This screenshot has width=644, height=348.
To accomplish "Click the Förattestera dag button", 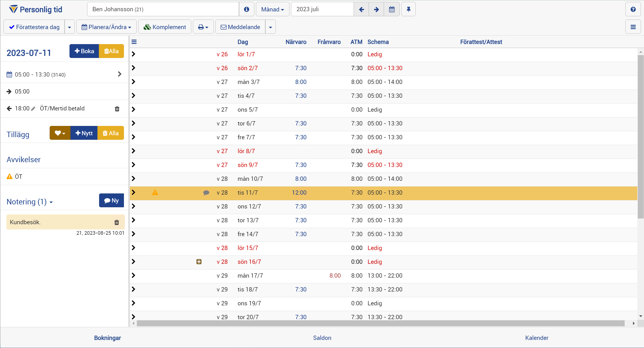I will (34, 27).
